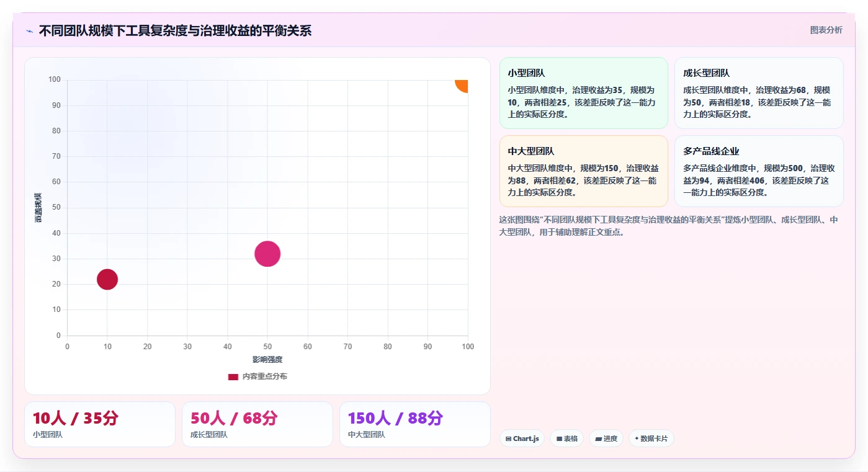868x472 pixels.
Task: Click the summary paragraph beginning 这张图围绕
Action: point(669,226)
